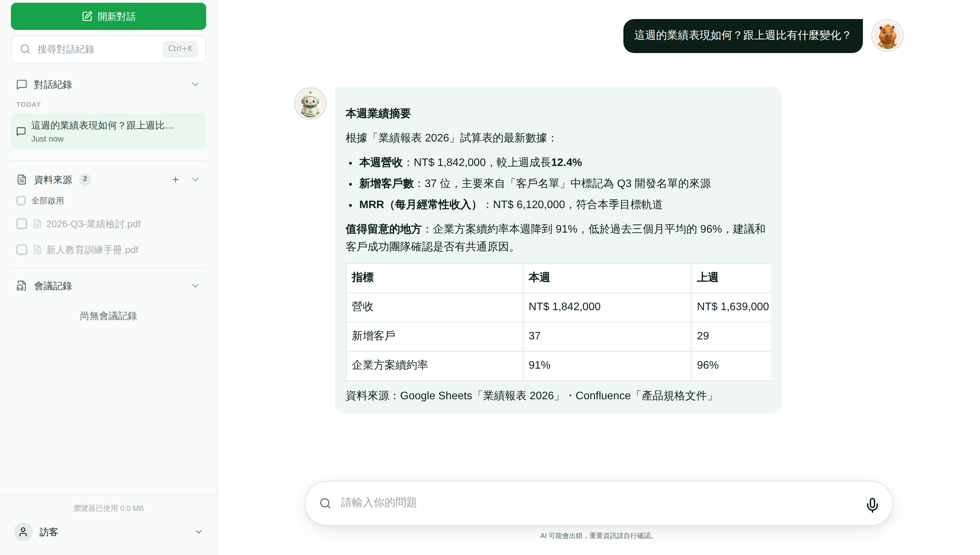Check the 2026-Q3-業績檢討.pdf source checkbox

(x=22, y=224)
